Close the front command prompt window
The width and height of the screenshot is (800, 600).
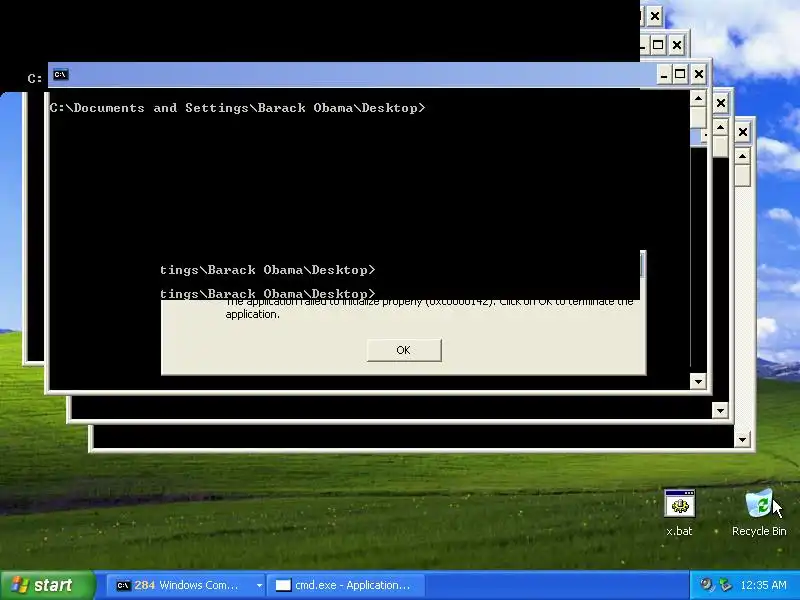click(698, 74)
